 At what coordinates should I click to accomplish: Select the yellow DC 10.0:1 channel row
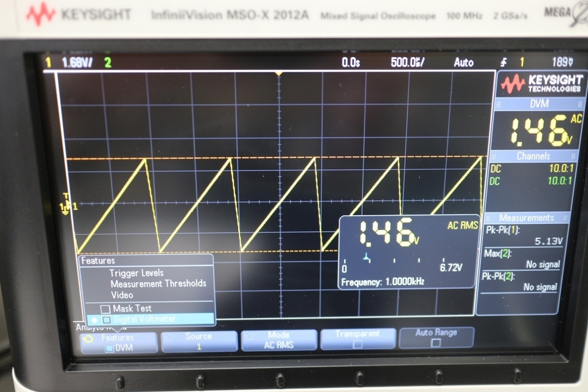point(531,169)
